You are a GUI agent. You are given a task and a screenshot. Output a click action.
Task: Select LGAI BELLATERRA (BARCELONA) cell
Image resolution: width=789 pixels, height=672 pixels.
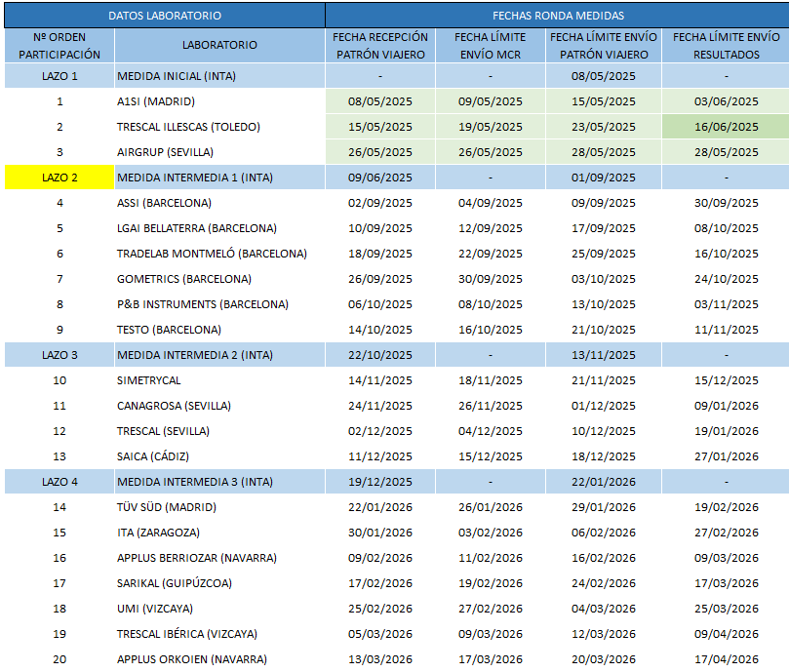point(219,228)
